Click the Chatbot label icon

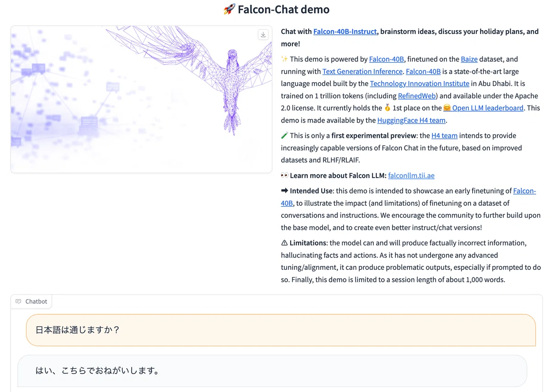(x=18, y=301)
